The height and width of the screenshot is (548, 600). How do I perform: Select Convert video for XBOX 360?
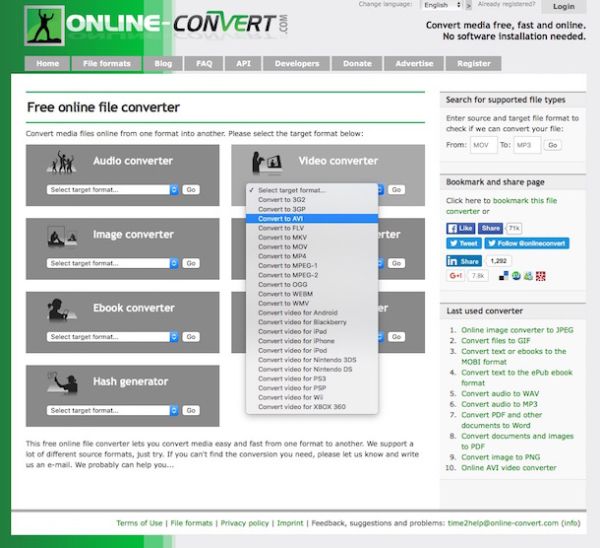(312, 407)
